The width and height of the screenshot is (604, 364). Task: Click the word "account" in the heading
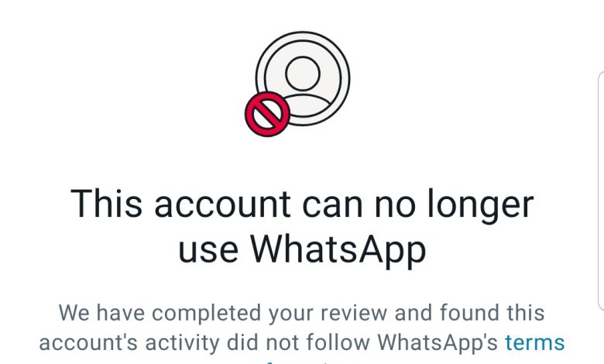[222, 204]
